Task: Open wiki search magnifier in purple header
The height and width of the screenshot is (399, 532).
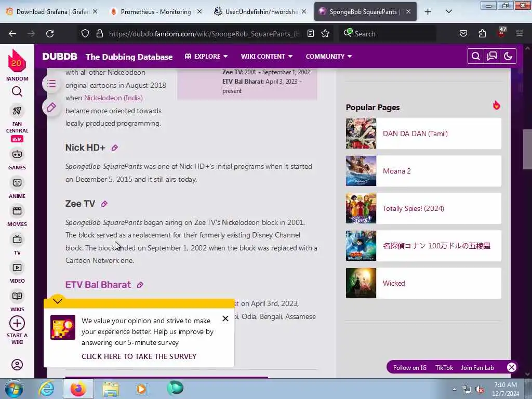Action: (x=476, y=56)
